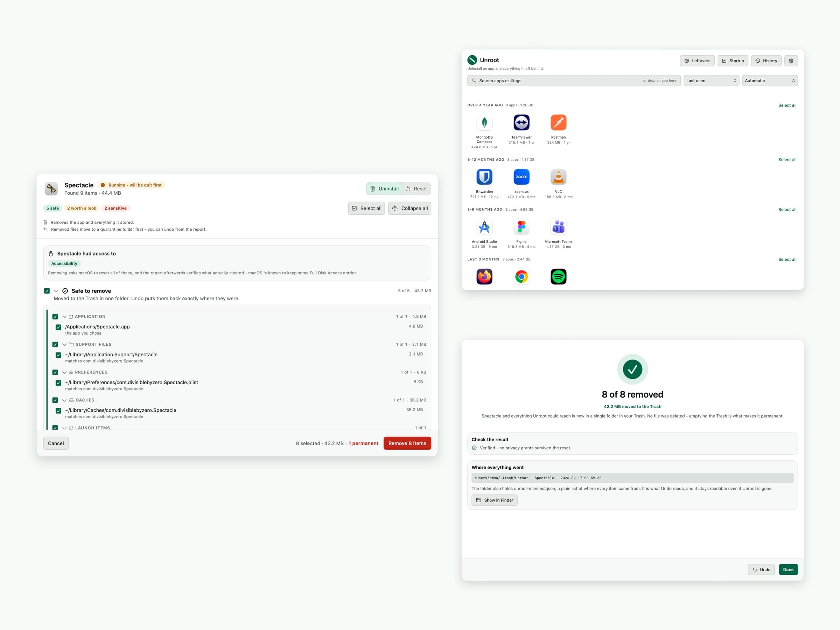840x630 pixels.
Task: Open the Startup tab
Action: click(x=733, y=61)
